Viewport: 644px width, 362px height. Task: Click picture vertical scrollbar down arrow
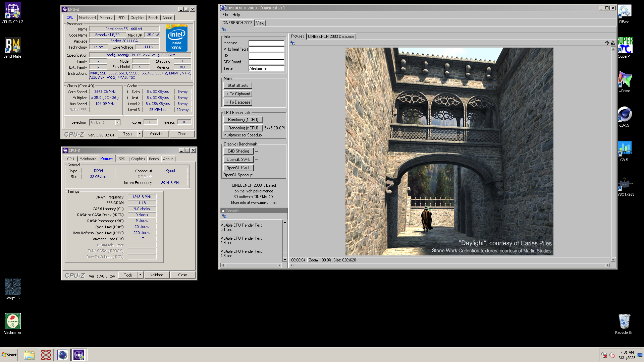coord(613,259)
